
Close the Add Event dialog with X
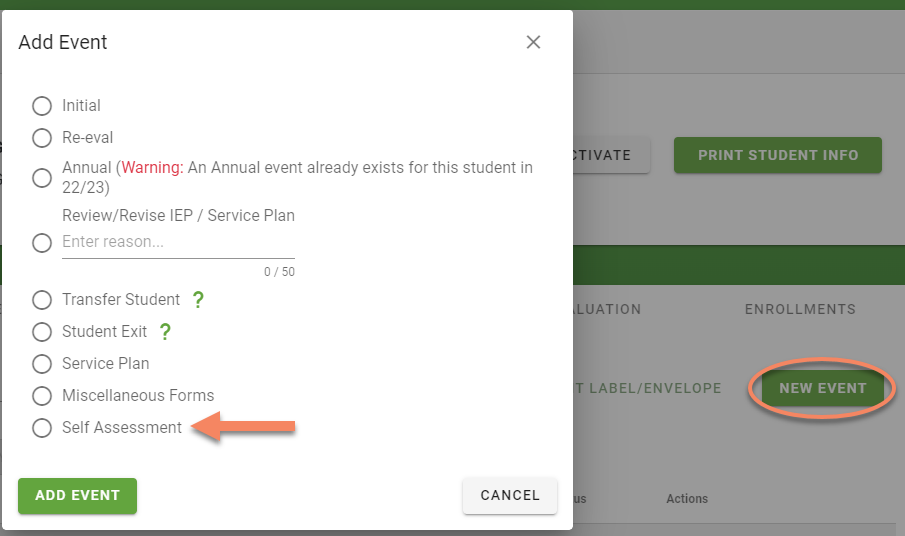point(533,42)
